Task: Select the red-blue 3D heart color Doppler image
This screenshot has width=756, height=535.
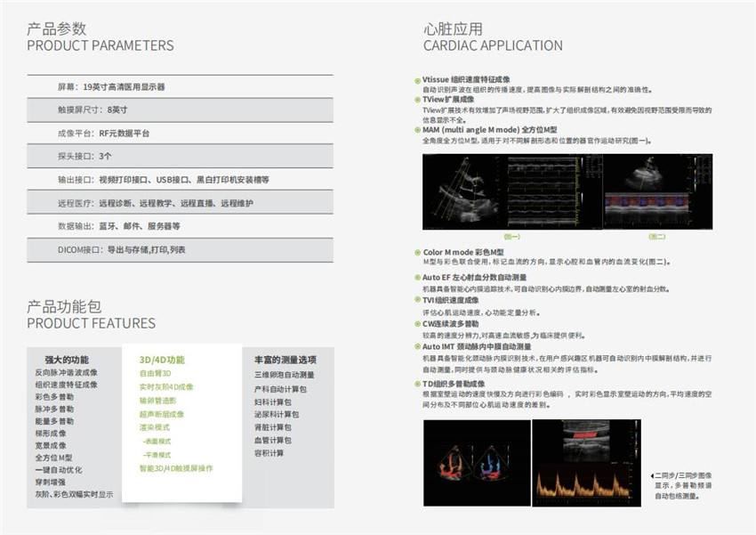Action: [x=477, y=463]
